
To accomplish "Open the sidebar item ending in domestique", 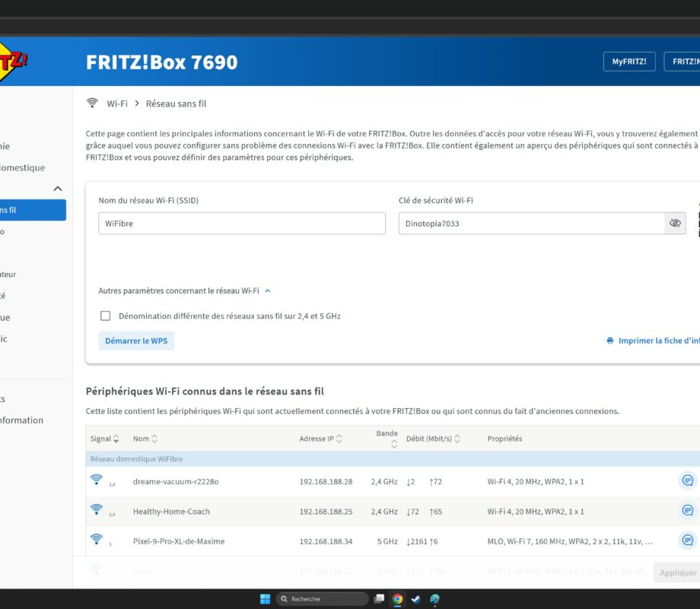I will coord(23,167).
